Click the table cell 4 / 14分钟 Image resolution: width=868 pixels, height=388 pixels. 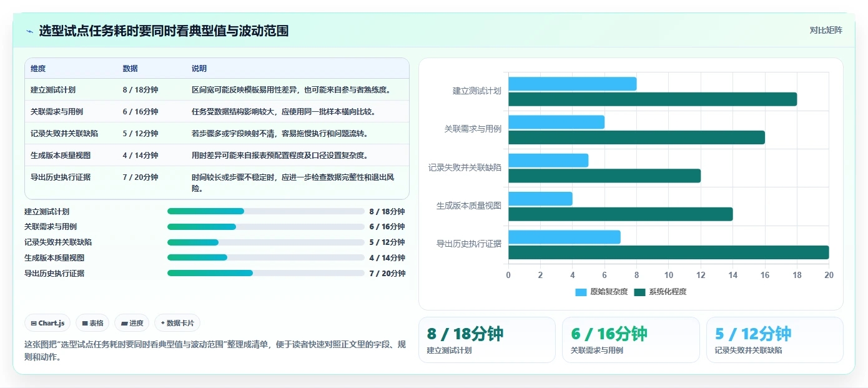pyautogui.click(x=141, y=156)
